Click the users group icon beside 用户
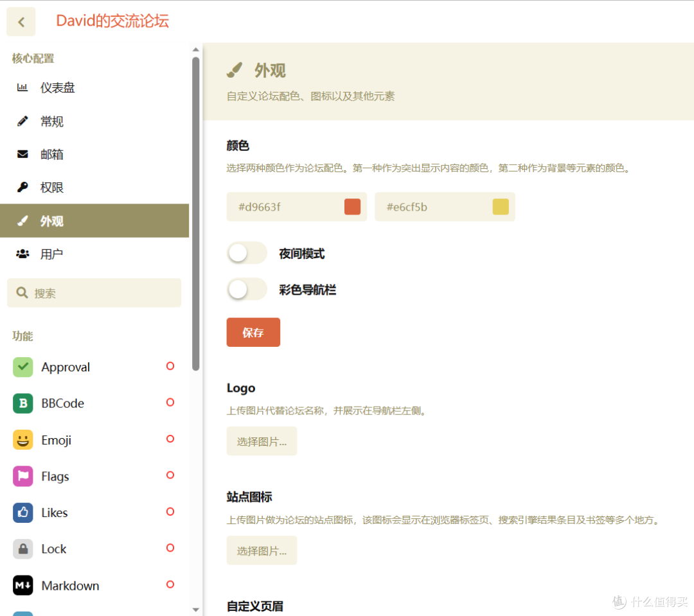This screenshot has height=616, width=694. tap(22, 254)
